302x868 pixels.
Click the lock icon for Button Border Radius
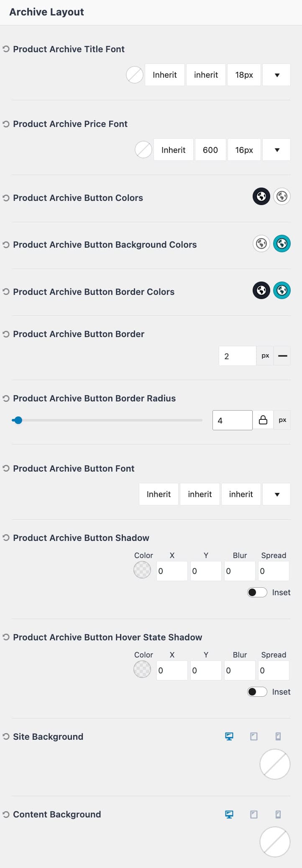tap(263, 420)
